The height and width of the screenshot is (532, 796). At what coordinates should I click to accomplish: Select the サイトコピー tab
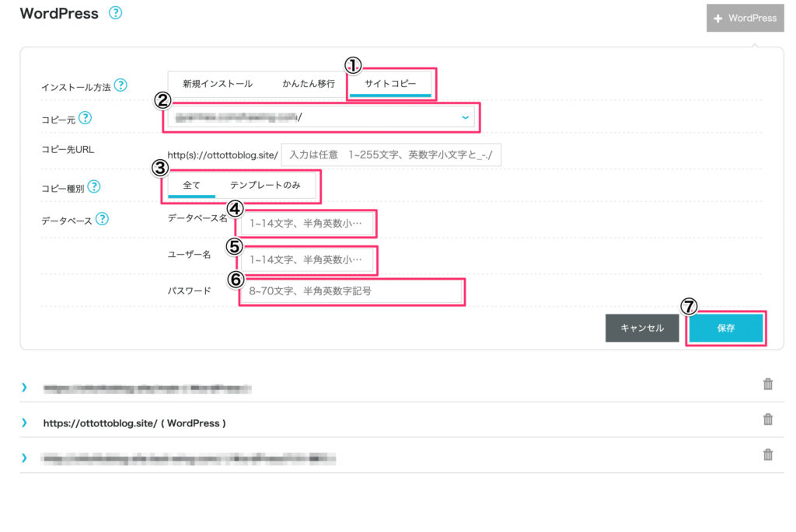point(390,84)
